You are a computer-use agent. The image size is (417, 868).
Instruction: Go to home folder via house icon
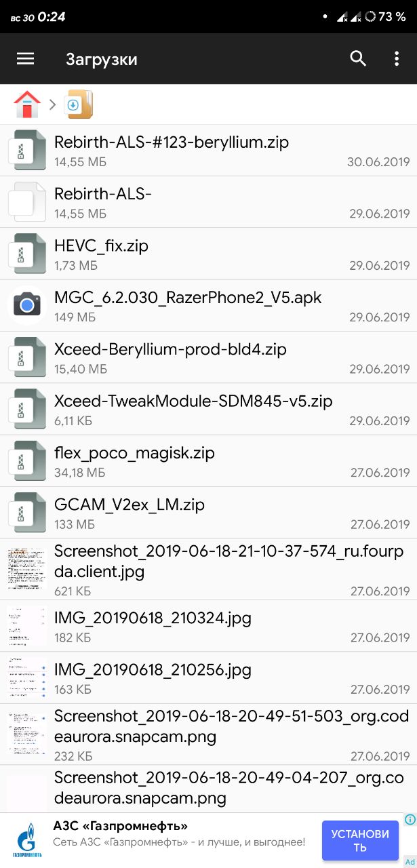[x=27, y=104]
